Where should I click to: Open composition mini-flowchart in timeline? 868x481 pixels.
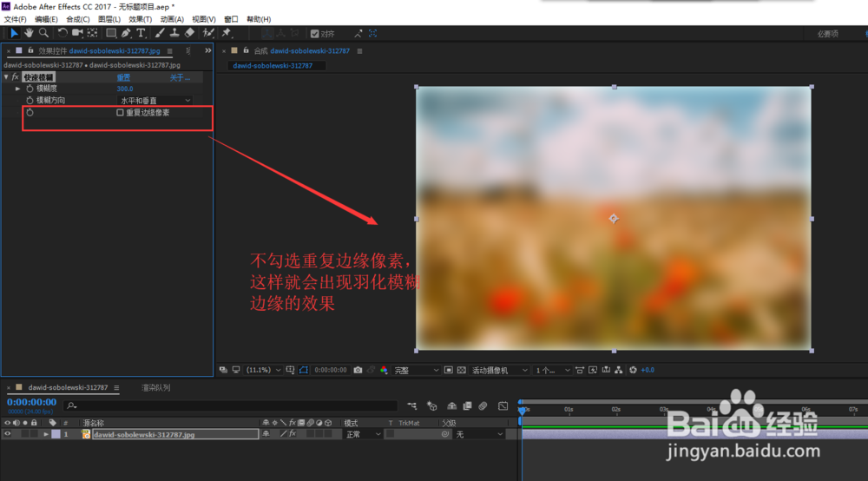pos(411,405)
